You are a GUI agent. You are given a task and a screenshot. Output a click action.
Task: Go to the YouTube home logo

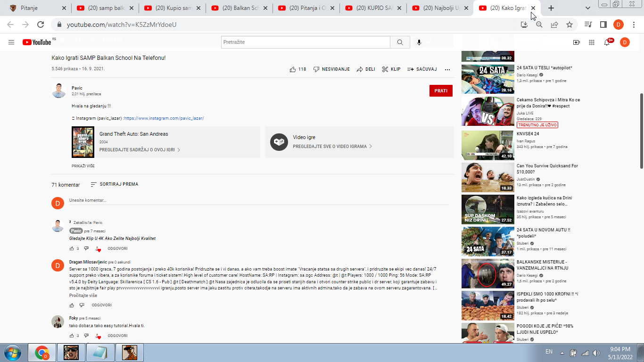tap(37, 42)
